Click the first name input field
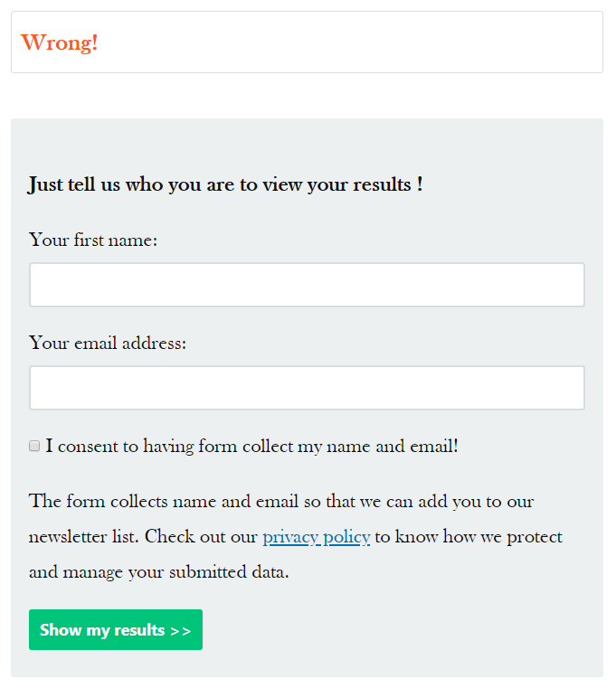The image size is (616, 688). pyautogui.click(x=307, y=285)
